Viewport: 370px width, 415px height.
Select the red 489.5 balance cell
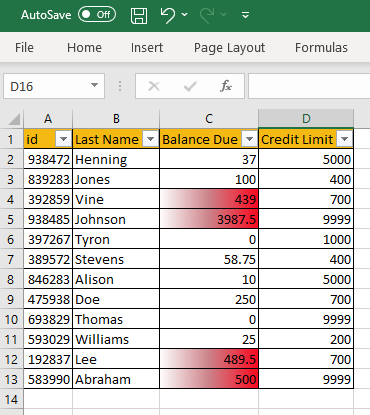pos(209,359)
